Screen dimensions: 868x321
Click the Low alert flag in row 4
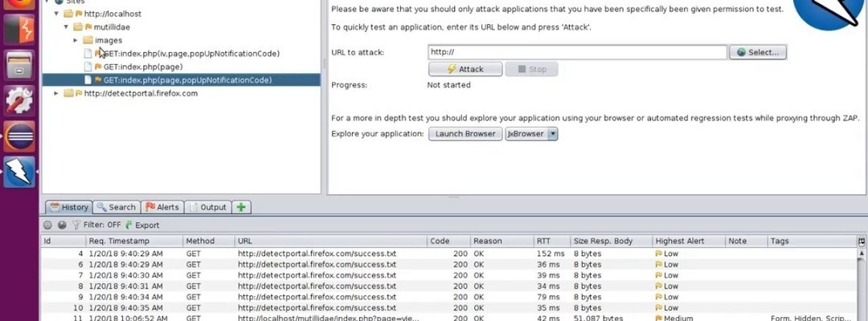(659, 254)
